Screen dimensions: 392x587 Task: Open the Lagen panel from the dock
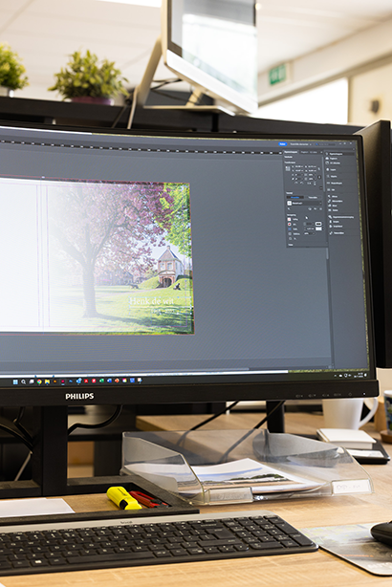(x=332, y=169)
